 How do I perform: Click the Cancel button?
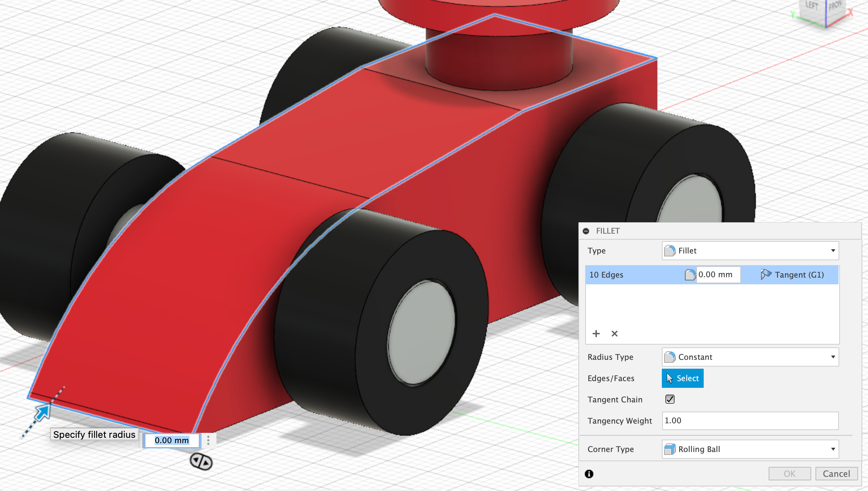836,474
